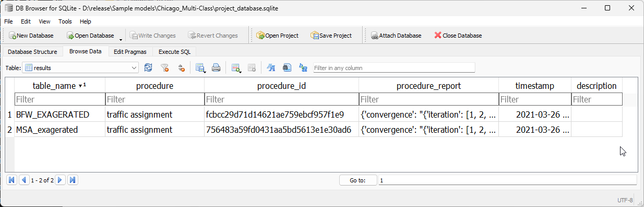The width and height of the screenshot is (644, 207).
Task: Print the table data
Action: 216,67
